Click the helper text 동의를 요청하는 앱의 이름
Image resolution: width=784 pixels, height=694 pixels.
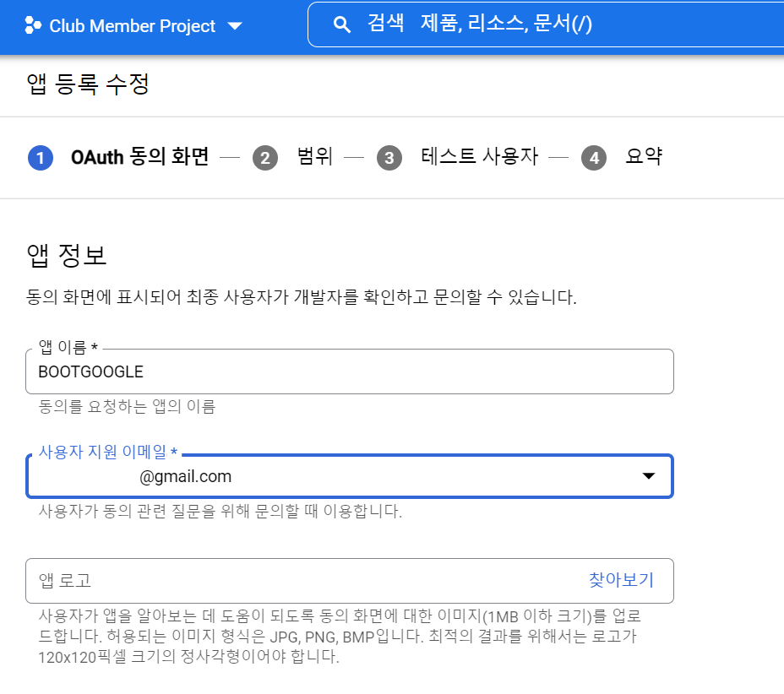(127, 407)
